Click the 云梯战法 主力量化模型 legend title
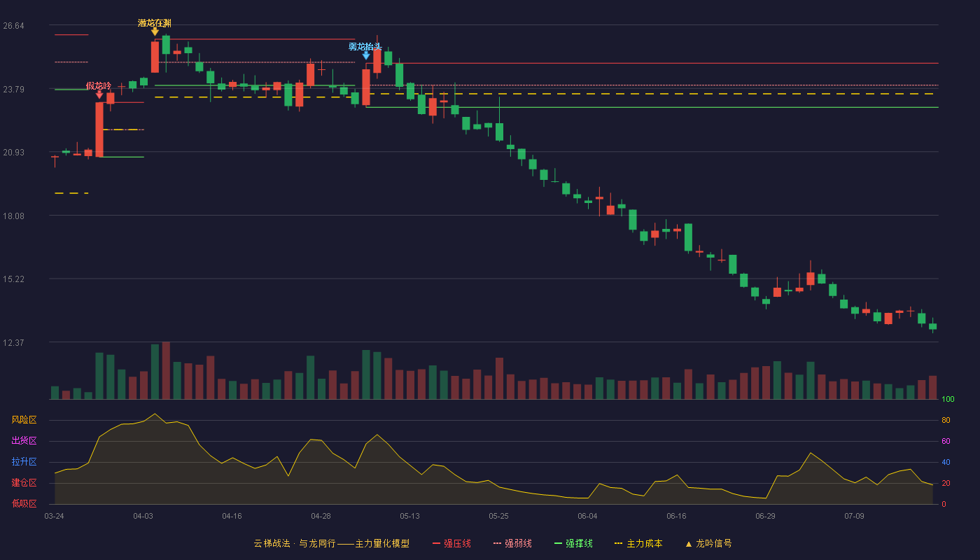980x560 pixels. (331, 543)
